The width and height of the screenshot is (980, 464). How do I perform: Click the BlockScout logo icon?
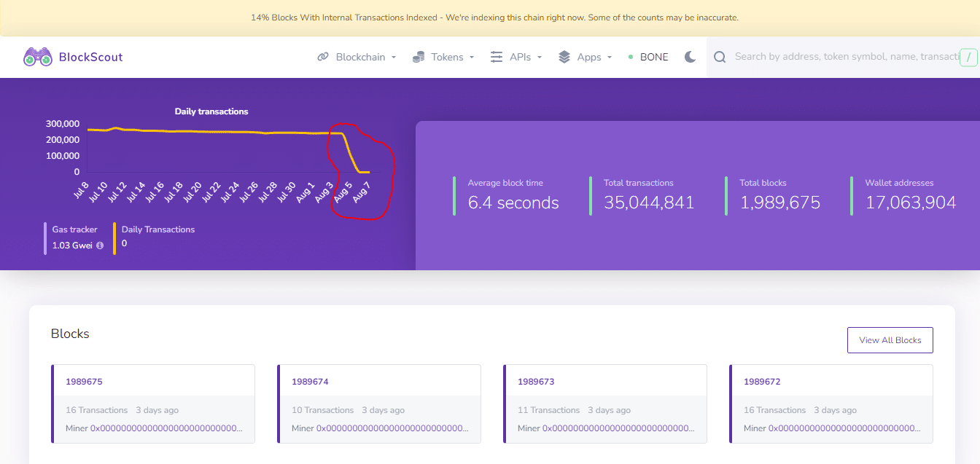tap(38, 57)
